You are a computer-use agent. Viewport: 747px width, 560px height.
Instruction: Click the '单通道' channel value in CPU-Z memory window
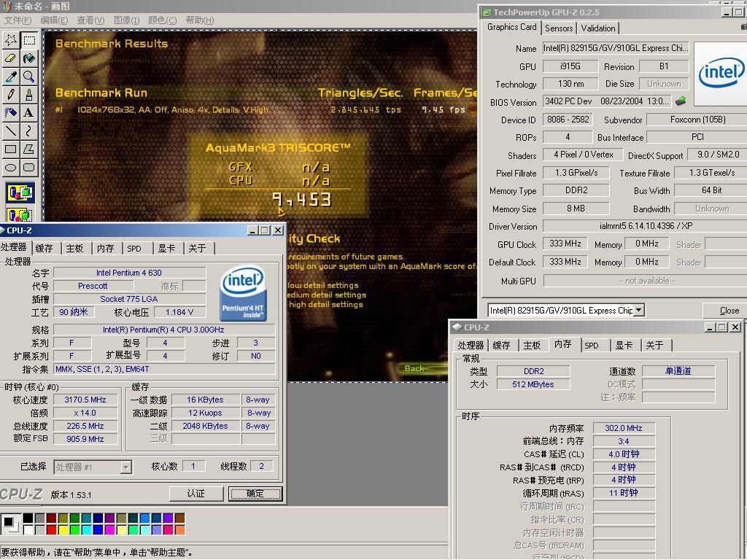pos(678,371)
